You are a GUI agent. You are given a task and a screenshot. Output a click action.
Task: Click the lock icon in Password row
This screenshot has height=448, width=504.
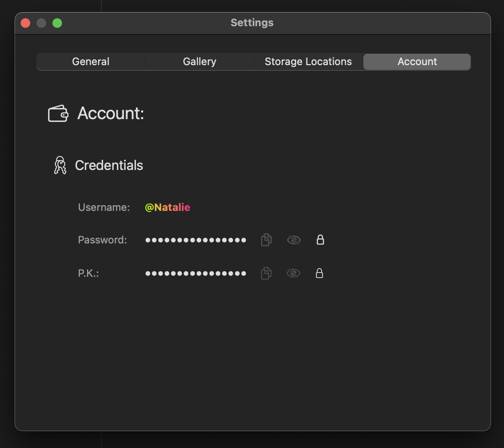coord(320,240)
